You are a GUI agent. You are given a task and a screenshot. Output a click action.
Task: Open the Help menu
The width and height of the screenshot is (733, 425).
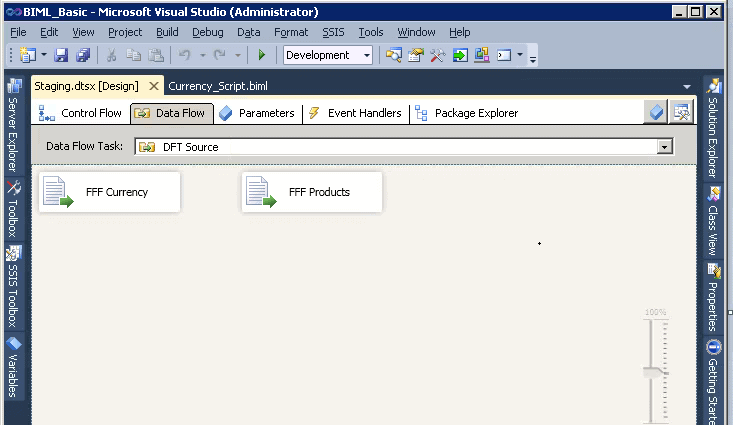pyautogui.click(x=460, y=32)
